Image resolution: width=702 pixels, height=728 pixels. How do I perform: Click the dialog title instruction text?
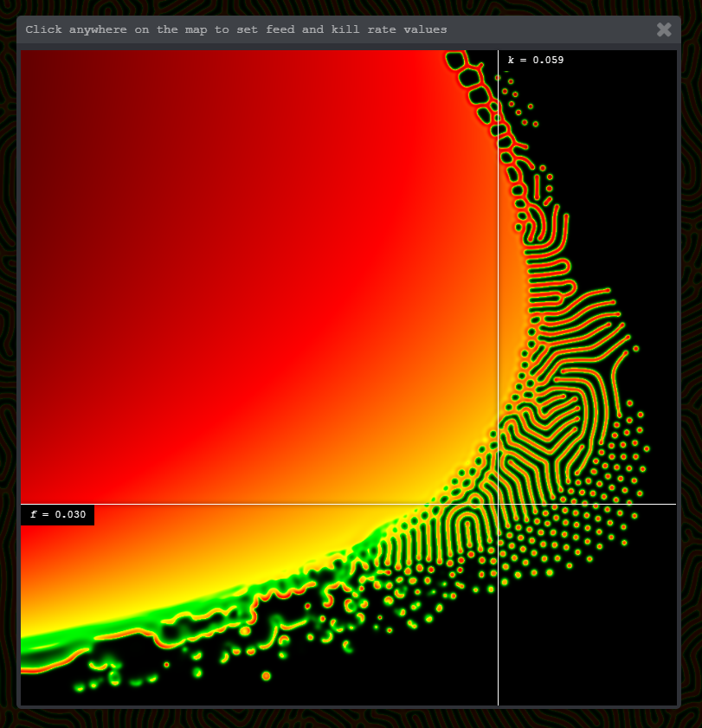pos(235,29)
